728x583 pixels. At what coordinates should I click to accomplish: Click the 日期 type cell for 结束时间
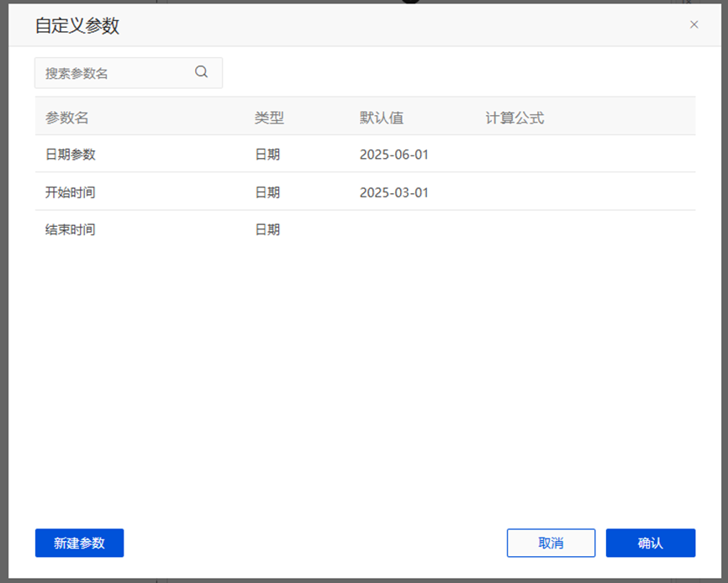point(267,229)
